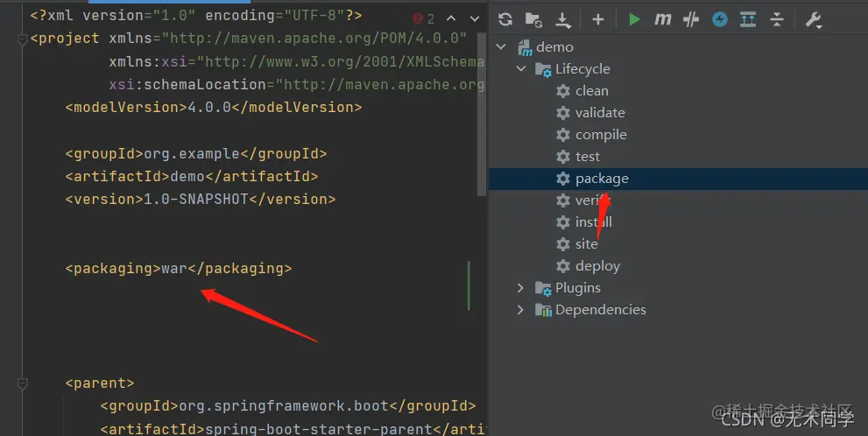The width and height of the screenshot is (868, 436).
Task: Select the install lifecycle phase
Action: coord(594,222)
